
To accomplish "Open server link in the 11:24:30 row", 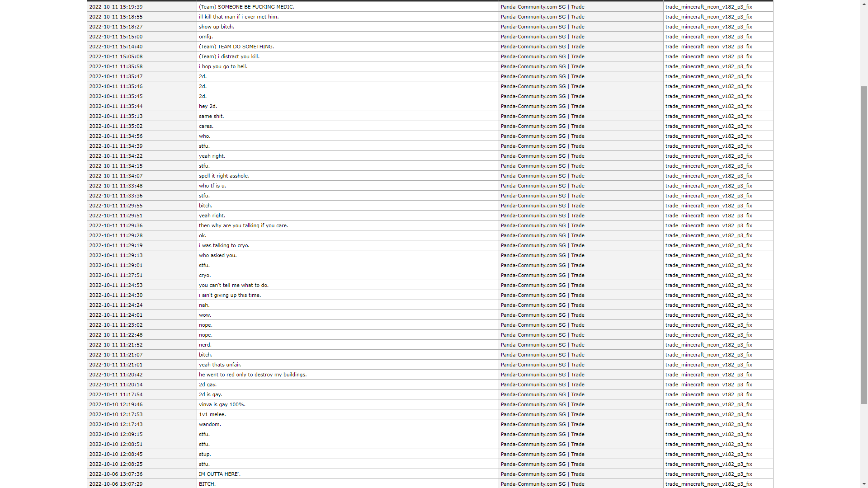I will 542,295.
